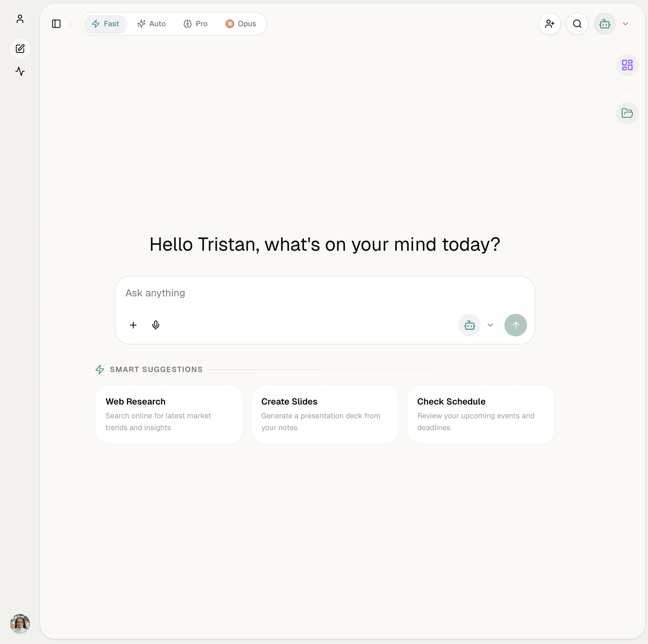Click the microphone icon in the prompt bar
Screen dimensions: 648x644
point(156,325)
